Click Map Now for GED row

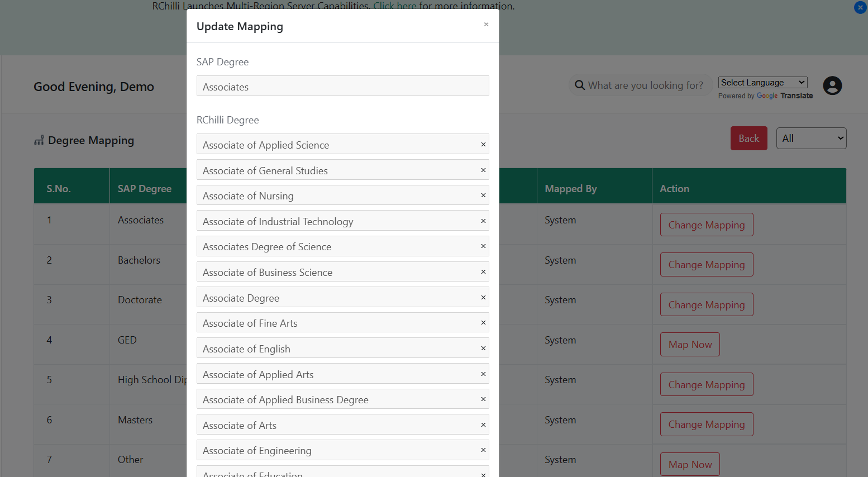(690, 345)
